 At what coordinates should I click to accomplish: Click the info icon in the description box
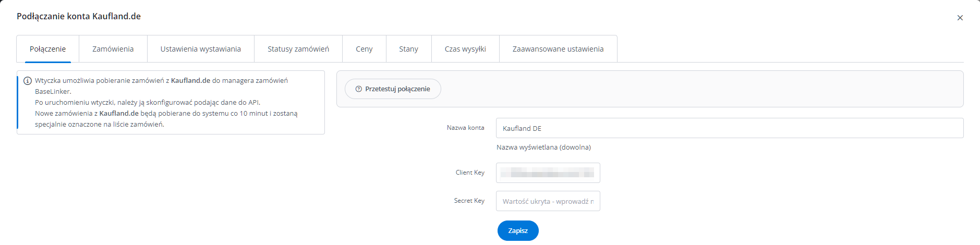coord(28,81)
